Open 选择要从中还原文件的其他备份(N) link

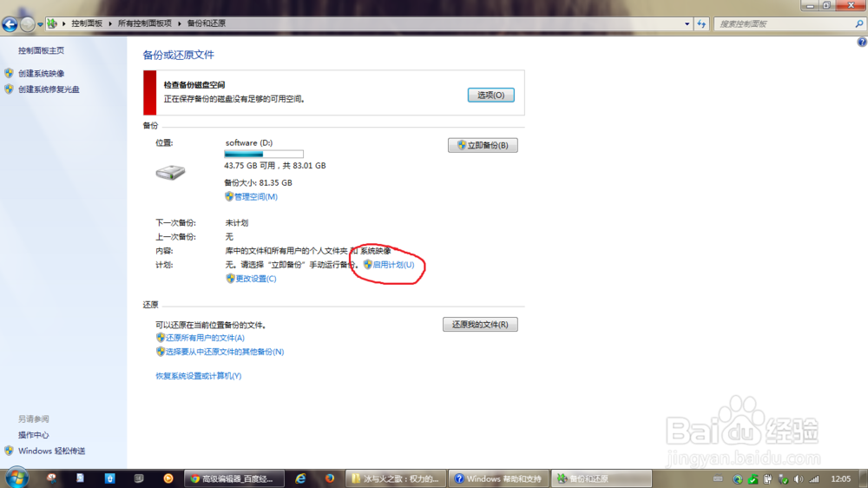coord(225,352)
